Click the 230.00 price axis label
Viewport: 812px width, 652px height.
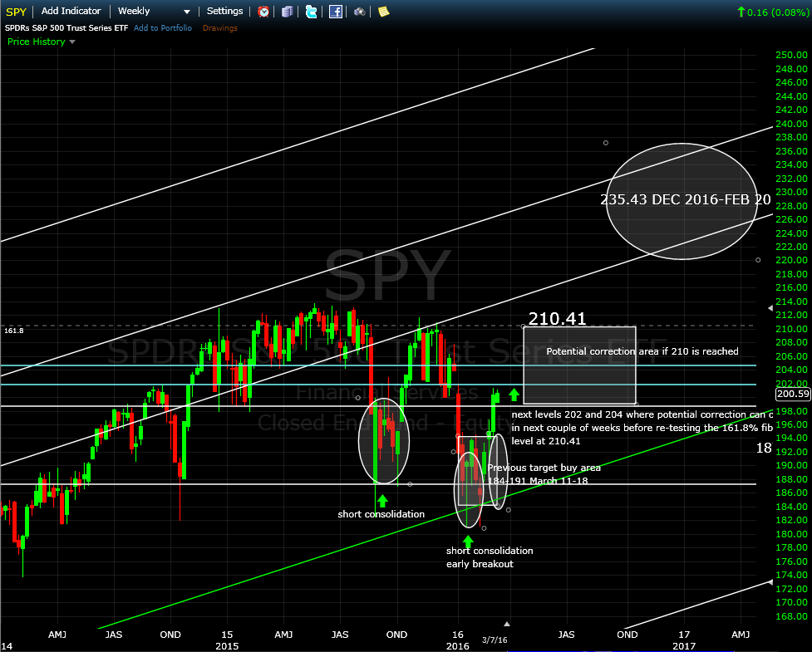point(791,192)
